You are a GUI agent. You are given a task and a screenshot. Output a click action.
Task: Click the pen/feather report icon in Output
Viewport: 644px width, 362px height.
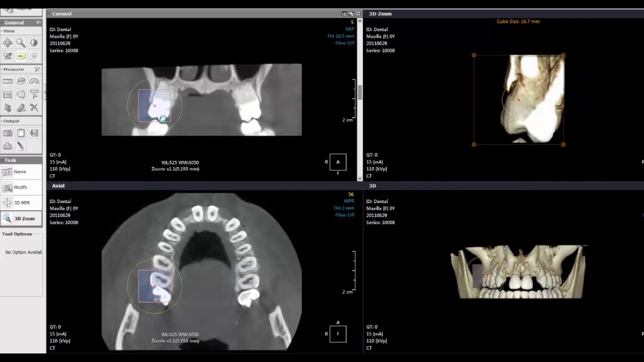(21, 146)
